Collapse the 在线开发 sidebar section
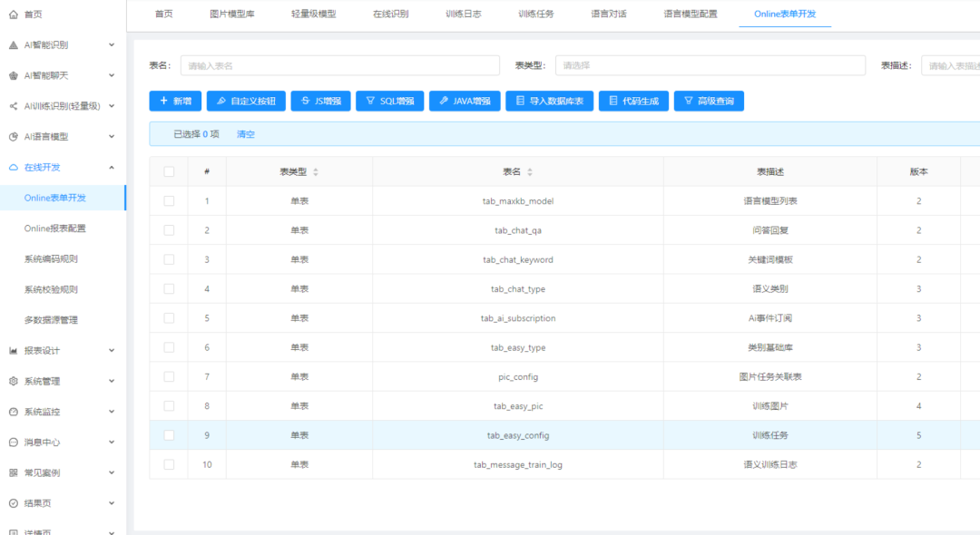This screenshot has width=980, height=535. pyautogui.click(x=62, y=168)
